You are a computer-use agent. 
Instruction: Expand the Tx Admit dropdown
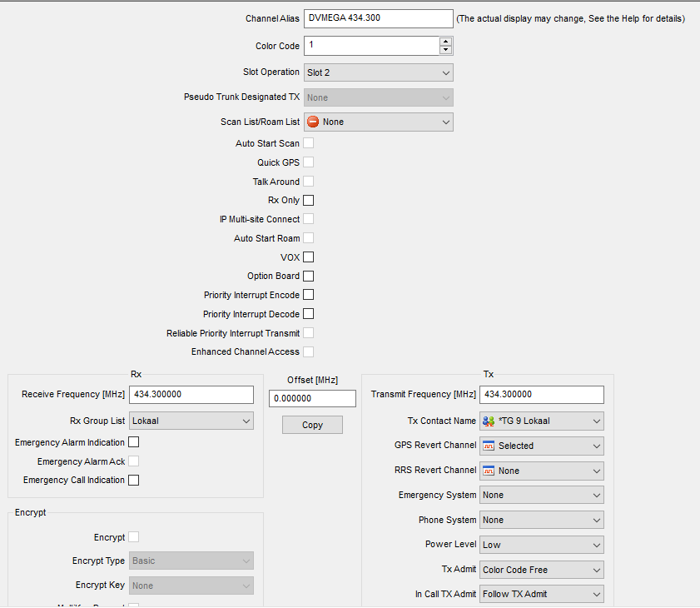pos(542,570)
